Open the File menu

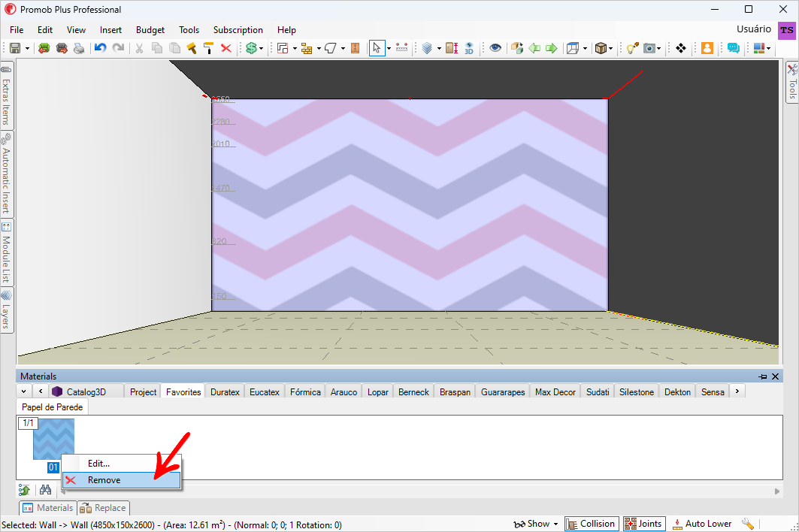tap(17, 30)
